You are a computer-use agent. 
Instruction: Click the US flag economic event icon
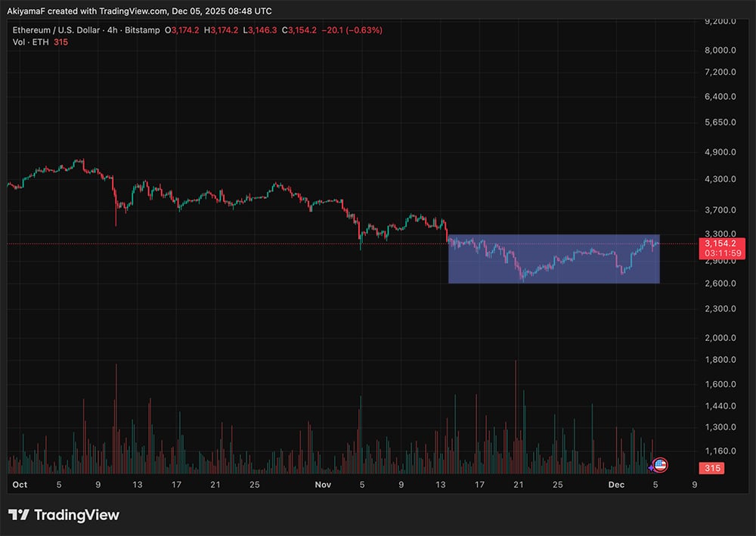[659, 465]
